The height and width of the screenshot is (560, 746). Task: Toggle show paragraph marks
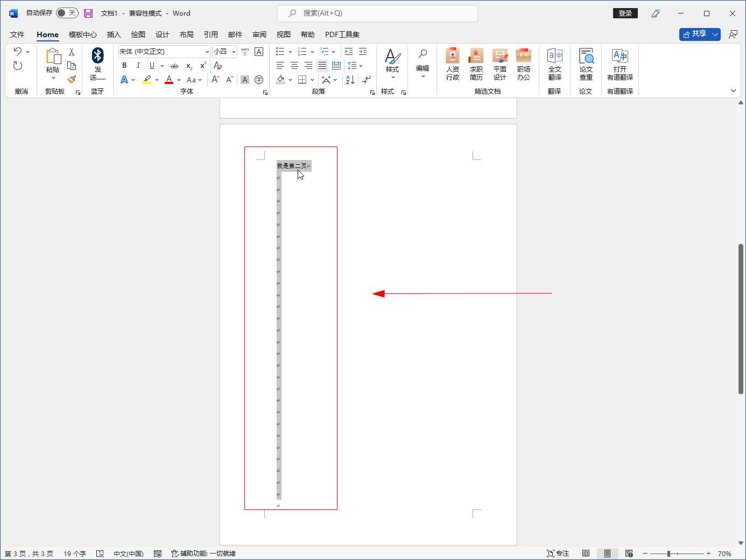(x=366, y=80)
